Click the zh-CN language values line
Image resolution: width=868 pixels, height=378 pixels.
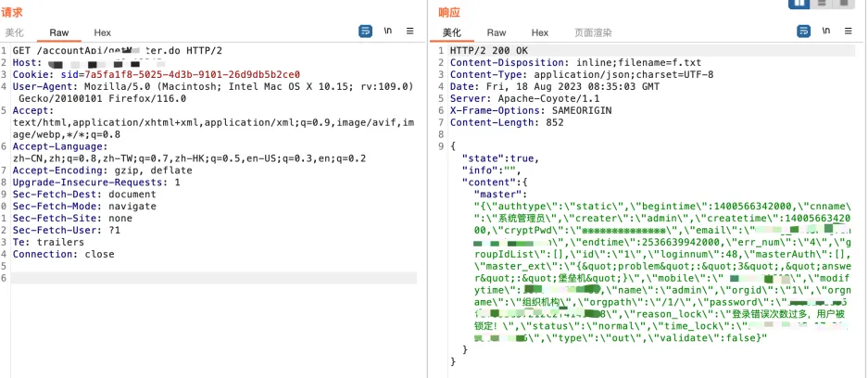click(x=189, y=158)
